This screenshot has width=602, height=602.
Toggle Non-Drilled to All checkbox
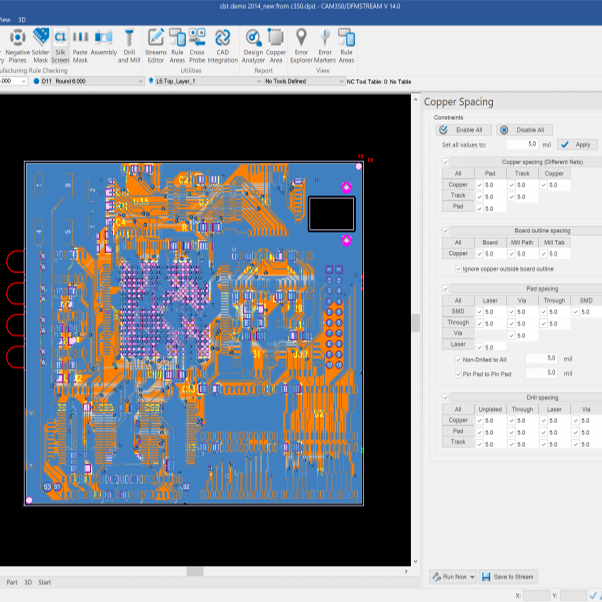pos(458,359)
